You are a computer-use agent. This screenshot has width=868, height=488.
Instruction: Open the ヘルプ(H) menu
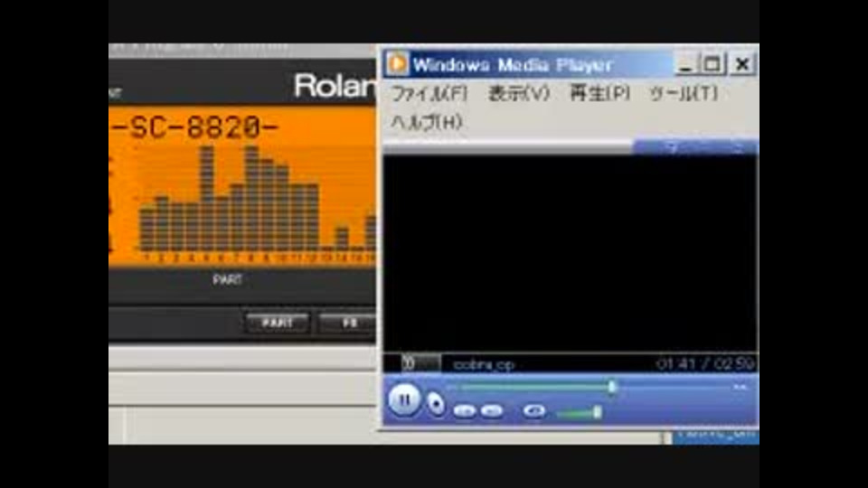click(x=426, y=121)
